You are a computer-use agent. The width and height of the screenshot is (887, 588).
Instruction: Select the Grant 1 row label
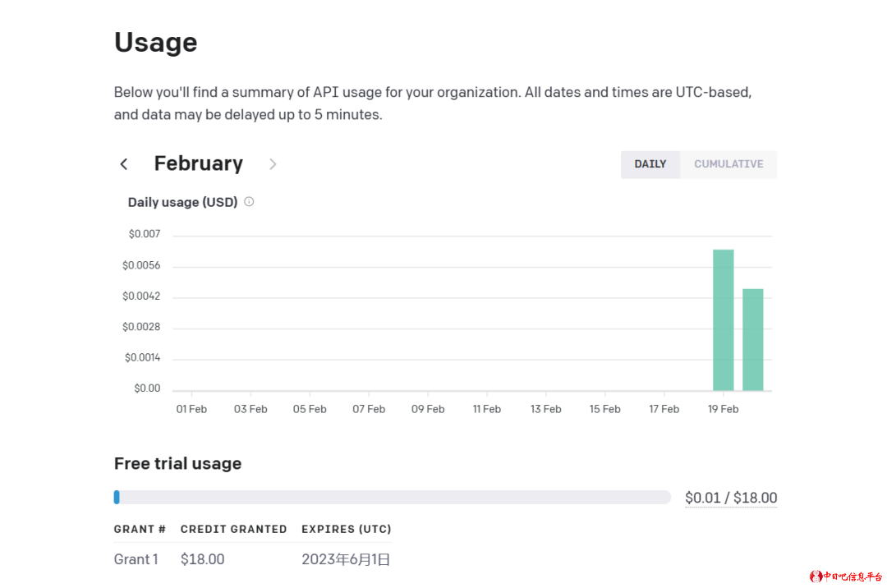pyautogui.click(x=136, y=559)
